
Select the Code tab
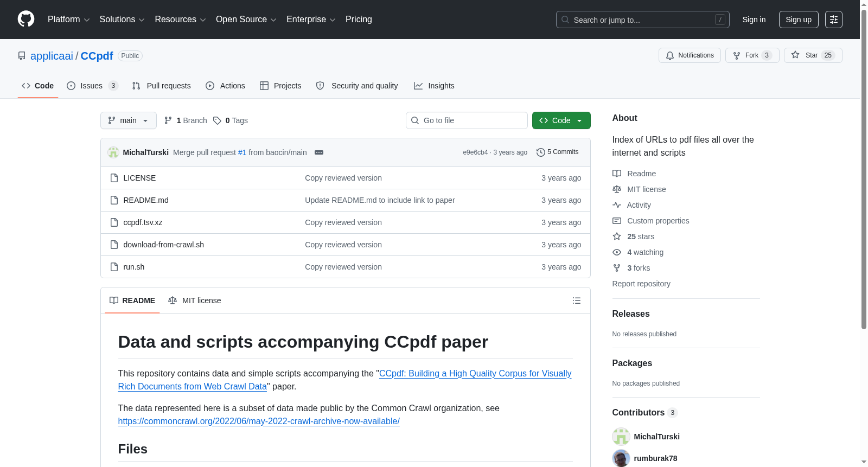(38, 86)
